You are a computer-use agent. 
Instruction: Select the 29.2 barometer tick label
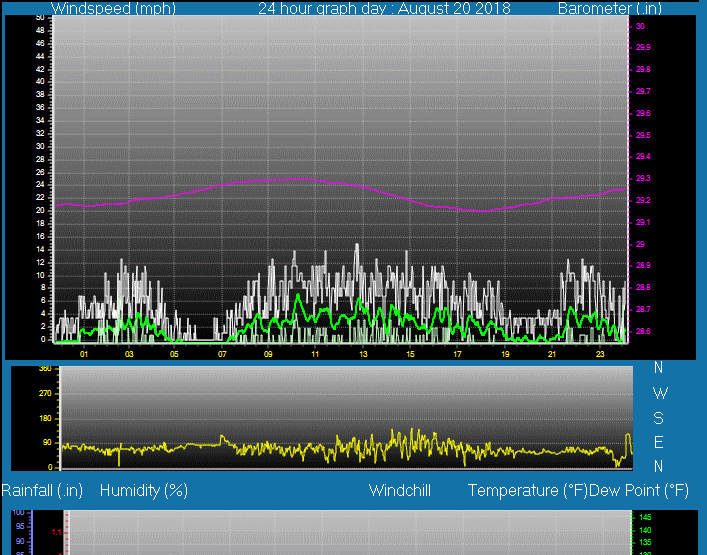[643, 200]
